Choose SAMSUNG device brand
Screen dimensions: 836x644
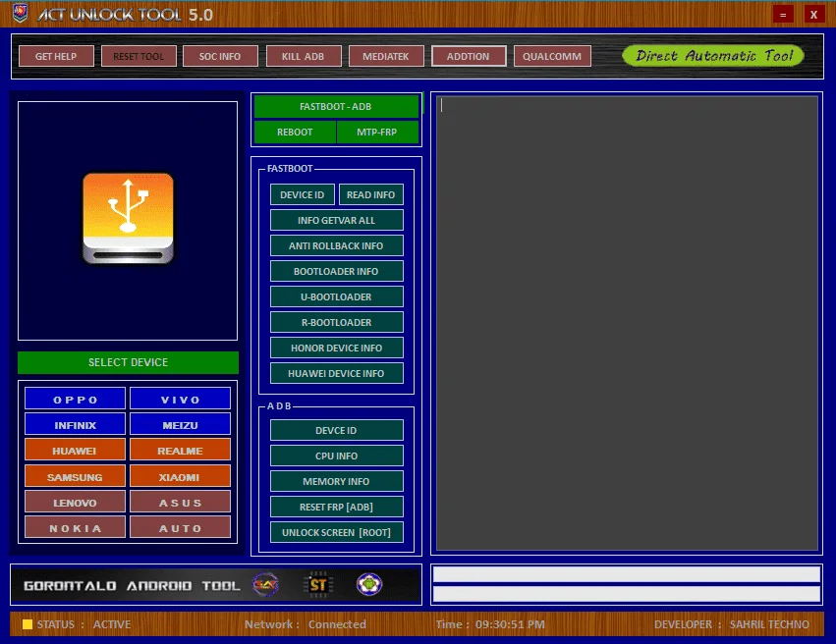tap(76, 477)
